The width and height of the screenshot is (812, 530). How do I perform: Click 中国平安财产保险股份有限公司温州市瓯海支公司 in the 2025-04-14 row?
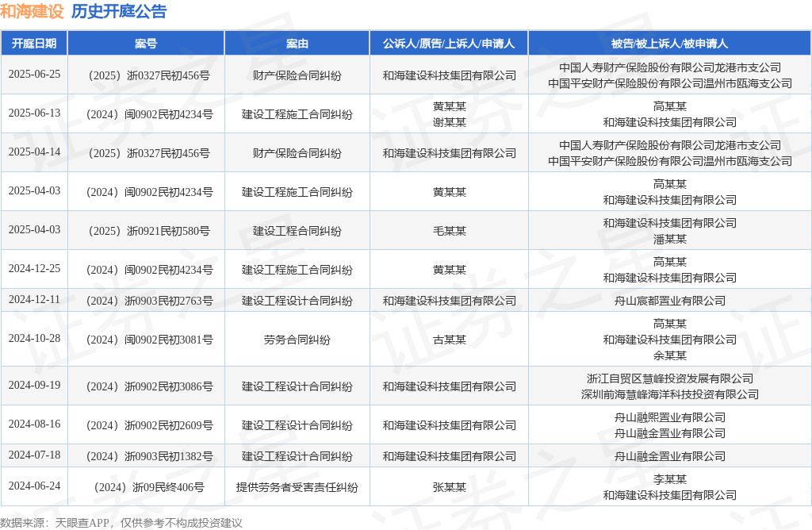669,161
